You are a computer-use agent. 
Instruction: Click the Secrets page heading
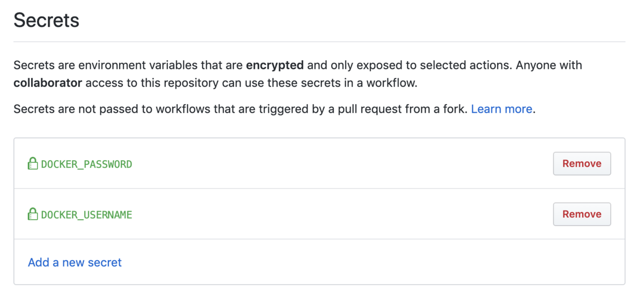[x=46, y=20]
